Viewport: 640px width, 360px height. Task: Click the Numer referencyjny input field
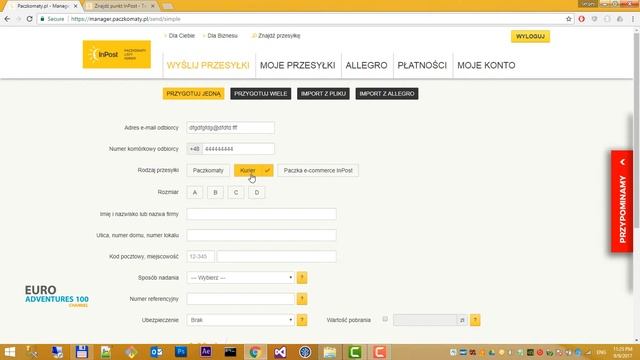point(241,299)
